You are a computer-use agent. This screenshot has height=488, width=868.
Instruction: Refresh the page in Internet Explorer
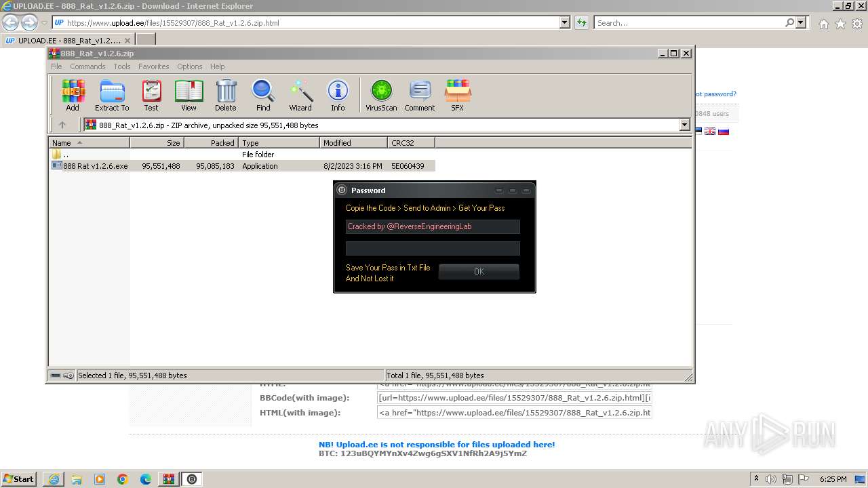pos(582,22)
